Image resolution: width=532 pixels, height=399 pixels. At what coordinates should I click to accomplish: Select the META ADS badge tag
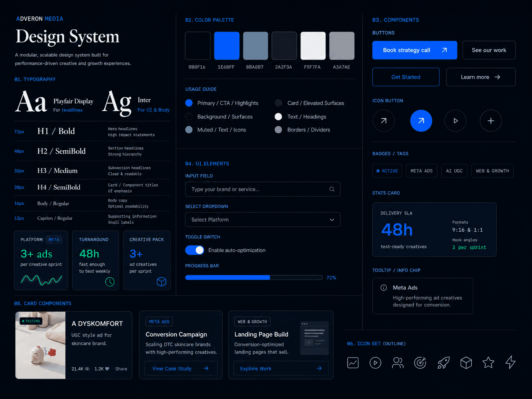point(421,171)
